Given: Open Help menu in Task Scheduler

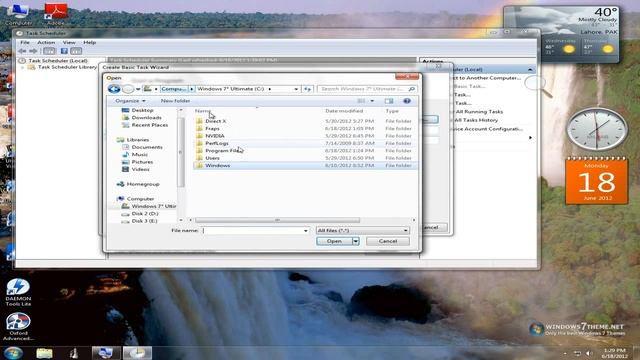Looking at the screenshot, I should click(89, 42).
